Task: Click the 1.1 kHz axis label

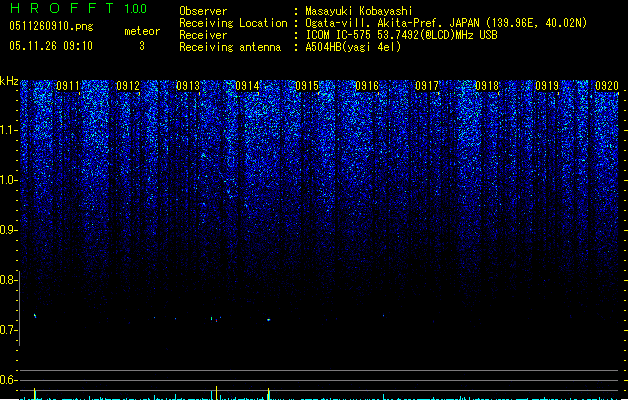Action: pyautogui.click(x=8, y=130)
